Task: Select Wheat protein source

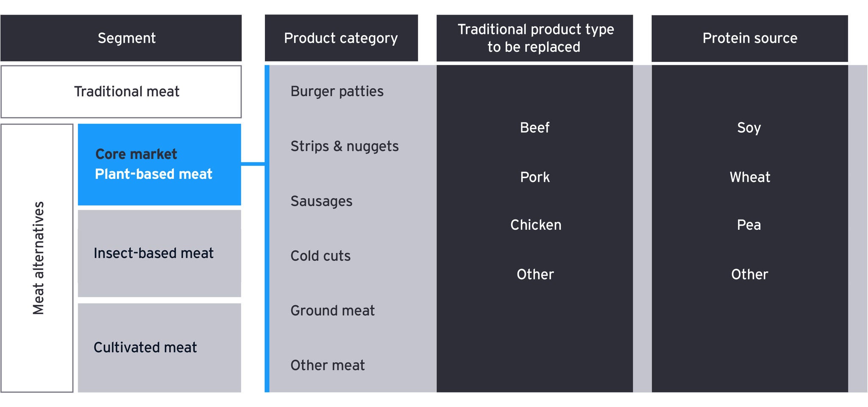Action: 749,177
